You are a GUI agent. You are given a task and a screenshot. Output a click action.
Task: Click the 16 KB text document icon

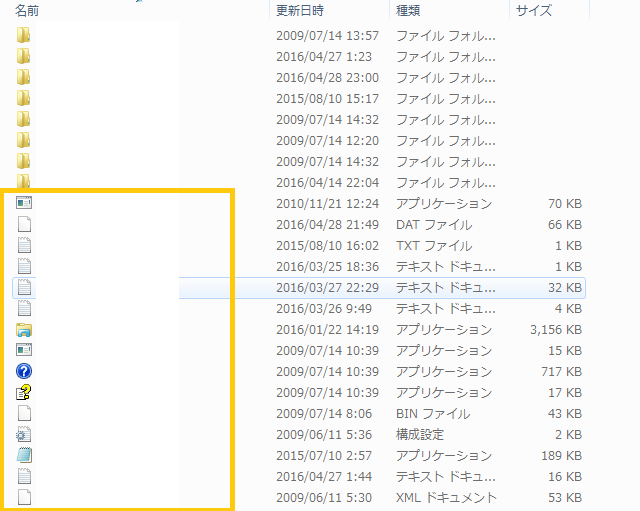click(24, 476)
